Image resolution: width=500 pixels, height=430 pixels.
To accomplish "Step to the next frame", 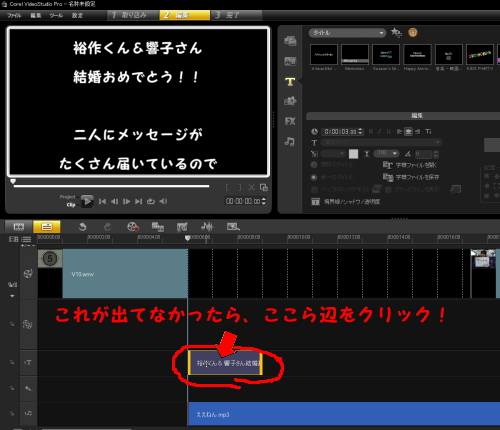I will 126,201.
